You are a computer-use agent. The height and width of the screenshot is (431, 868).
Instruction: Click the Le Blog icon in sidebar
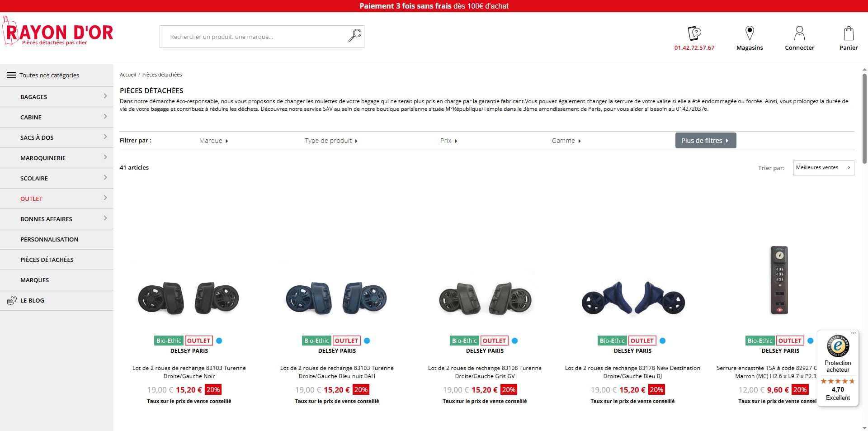12,300
